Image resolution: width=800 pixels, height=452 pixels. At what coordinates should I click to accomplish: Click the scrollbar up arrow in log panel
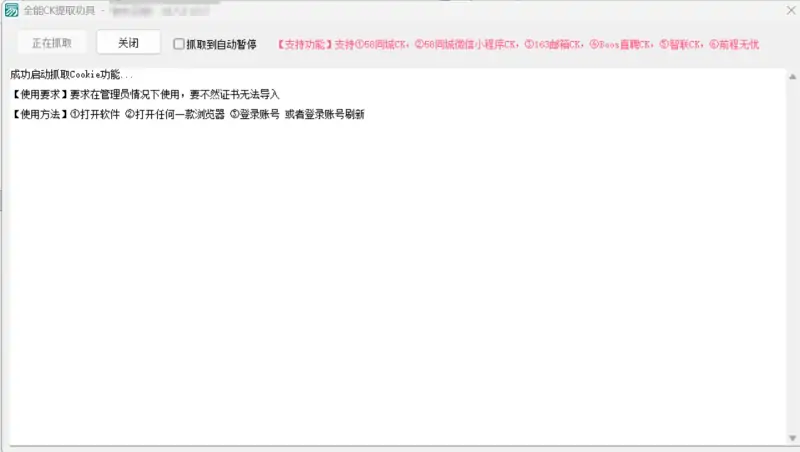point(791,75)
